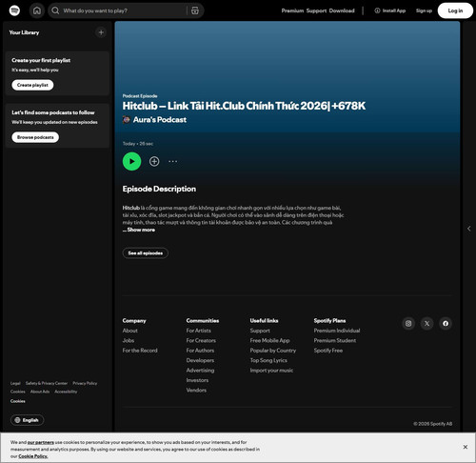This screenshot has width=476, height=463.
Task: Add episode to Your Library with the plus circle
Action: 154,161
